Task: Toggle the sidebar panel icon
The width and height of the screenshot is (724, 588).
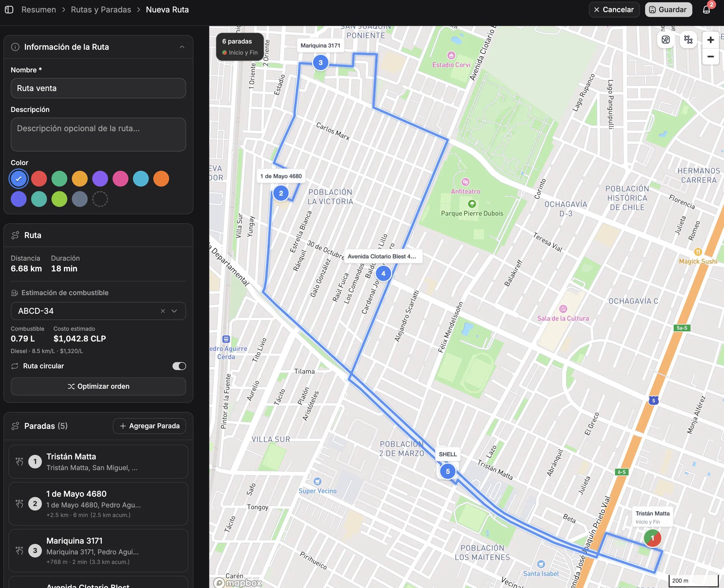Action: (x=9, y=10)
